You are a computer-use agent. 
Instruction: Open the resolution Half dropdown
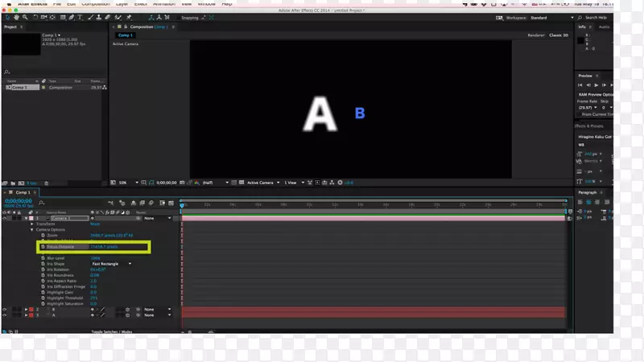point(216,183)
